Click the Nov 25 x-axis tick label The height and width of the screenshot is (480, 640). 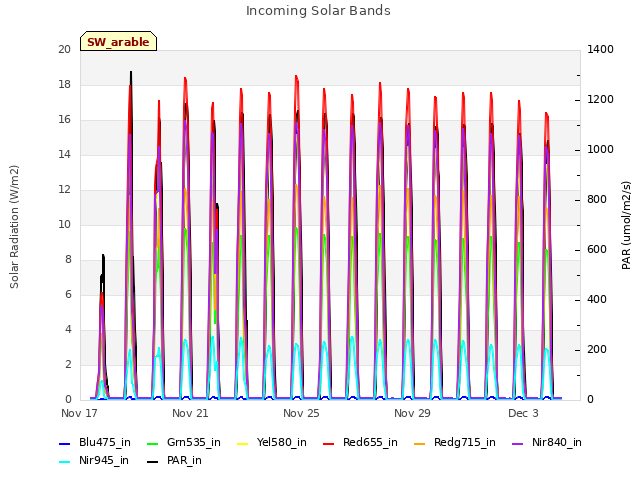coord(301,413)
